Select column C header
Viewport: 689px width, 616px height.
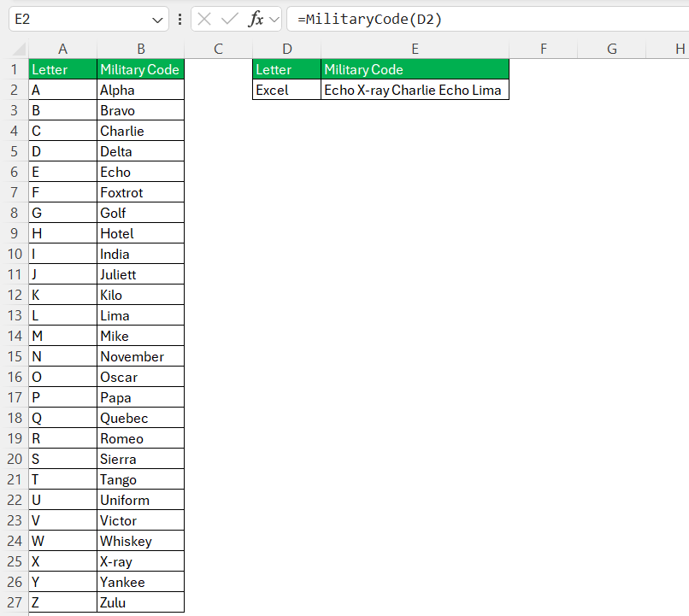pos(218,49)
